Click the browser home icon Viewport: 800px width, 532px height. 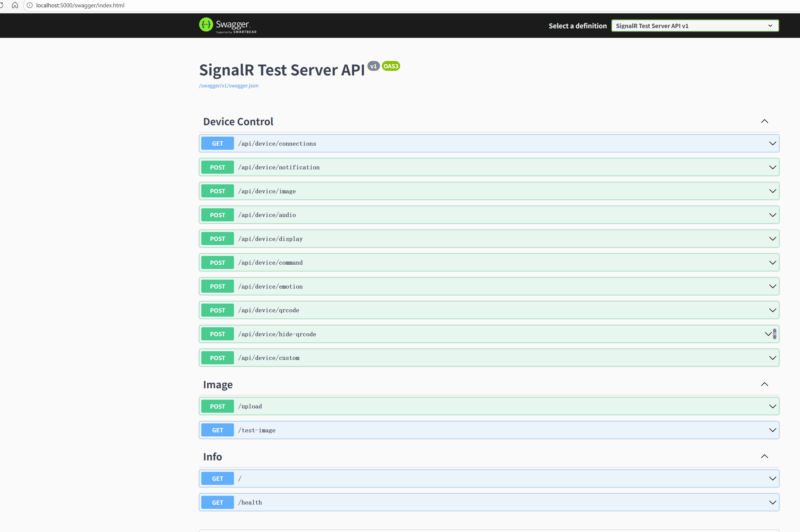15,5
